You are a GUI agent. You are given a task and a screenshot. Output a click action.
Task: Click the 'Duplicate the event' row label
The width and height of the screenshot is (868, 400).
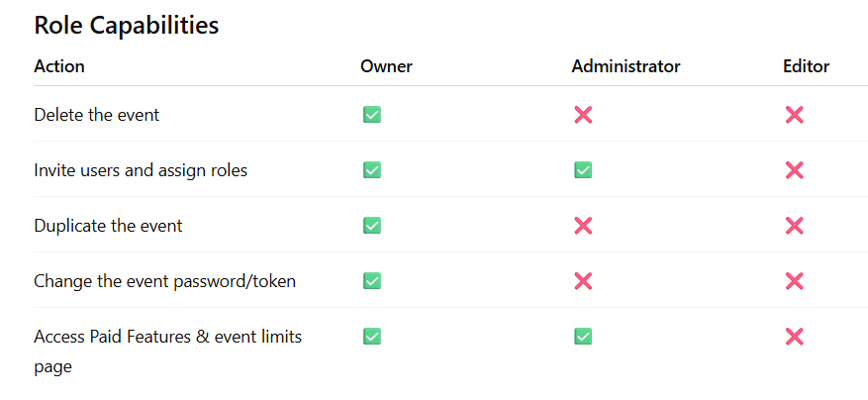pyautogui.click(x=108, y=226)
